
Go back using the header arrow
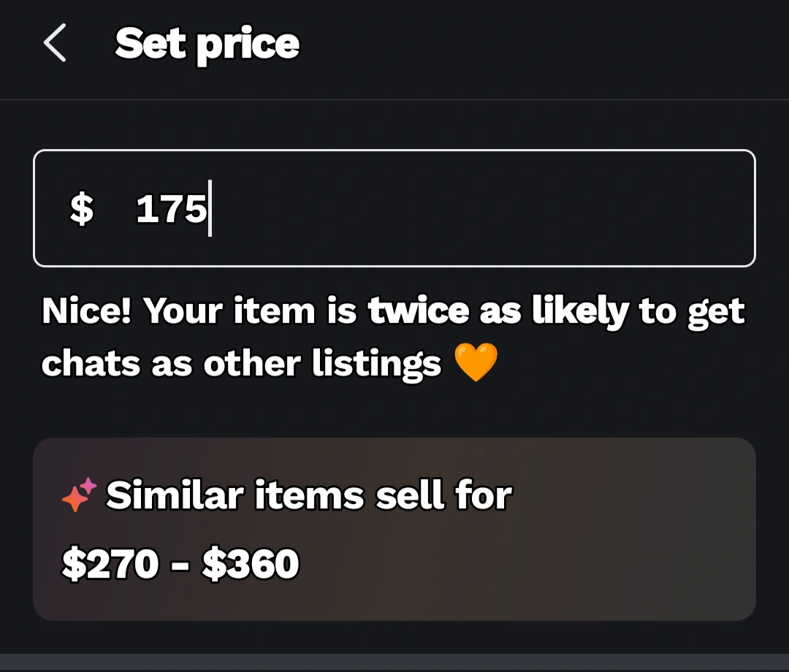point(56,43)
